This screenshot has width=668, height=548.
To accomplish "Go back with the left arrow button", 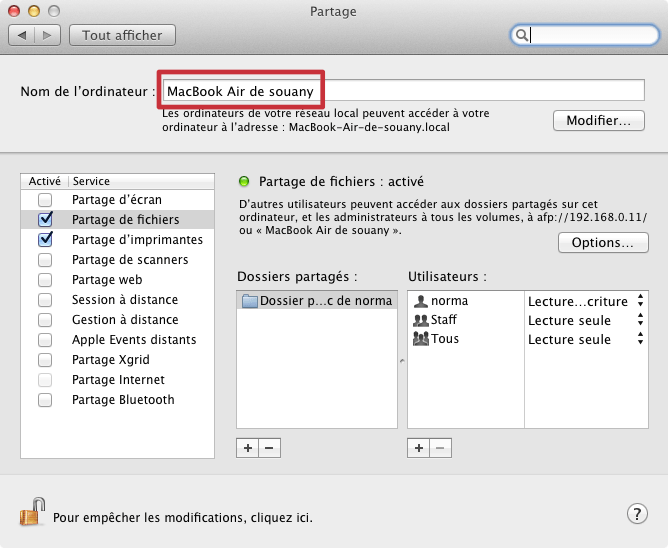I will click(x=22, y=35).
